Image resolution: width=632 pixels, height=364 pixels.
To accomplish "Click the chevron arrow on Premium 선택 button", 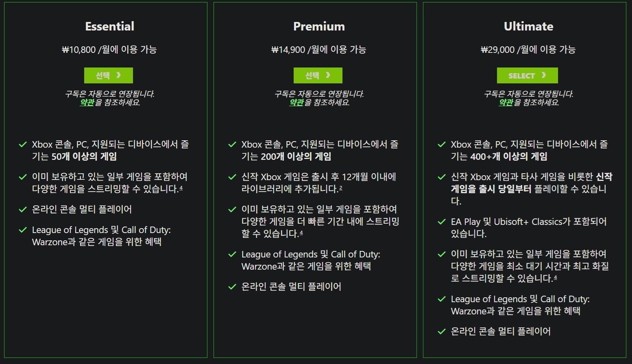I will click(x=328, y=75).
